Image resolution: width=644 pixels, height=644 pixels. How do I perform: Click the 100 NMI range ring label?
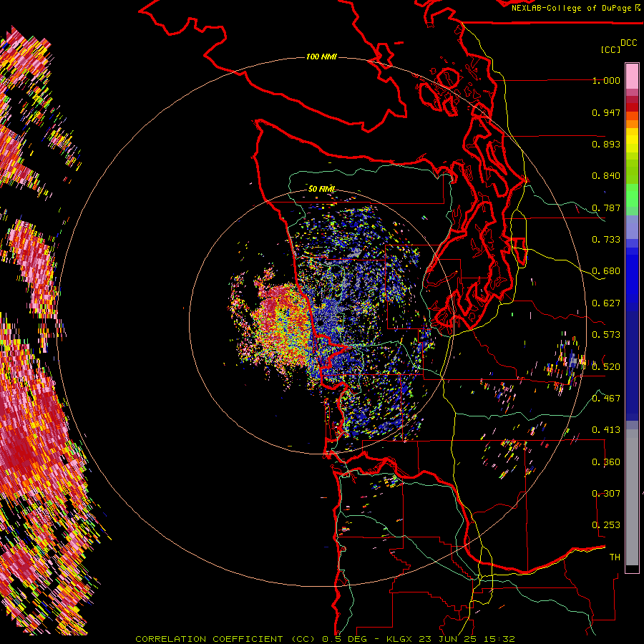[321, 57]
